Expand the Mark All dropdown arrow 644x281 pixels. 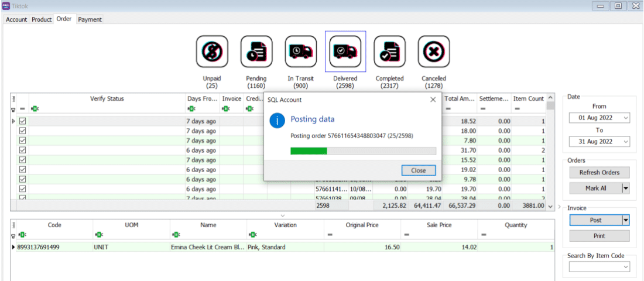(625, 189)
